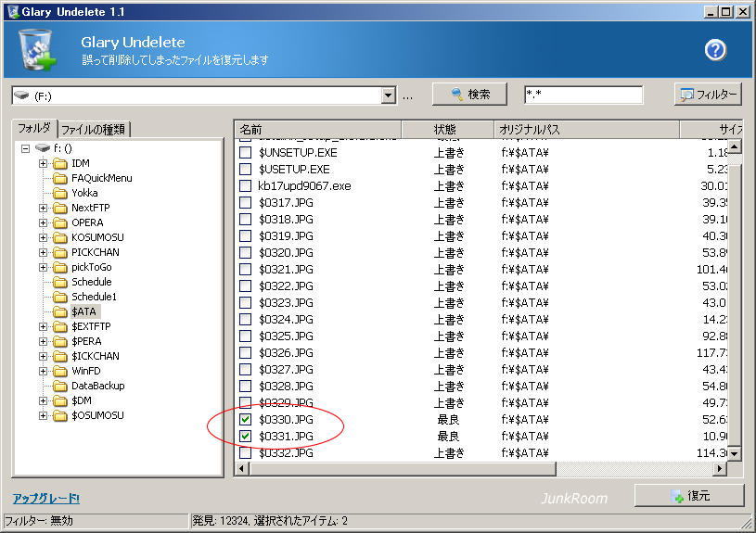Screen dimensions: 756x533
Task: Open the アップグレード! link
Action: (46, 498)
